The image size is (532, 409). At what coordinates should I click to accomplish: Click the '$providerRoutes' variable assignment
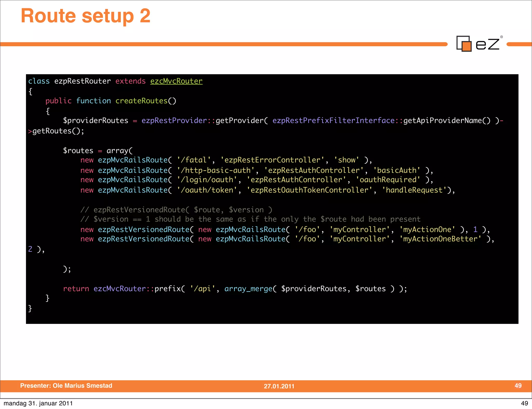tap(96, 121)
